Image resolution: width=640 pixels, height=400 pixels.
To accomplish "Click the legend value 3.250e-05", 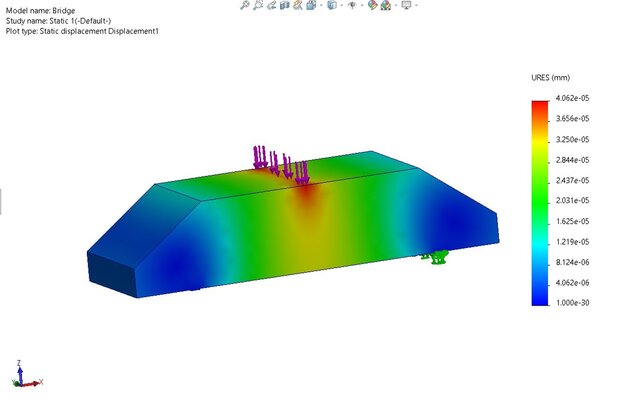I will click(572, 139).
